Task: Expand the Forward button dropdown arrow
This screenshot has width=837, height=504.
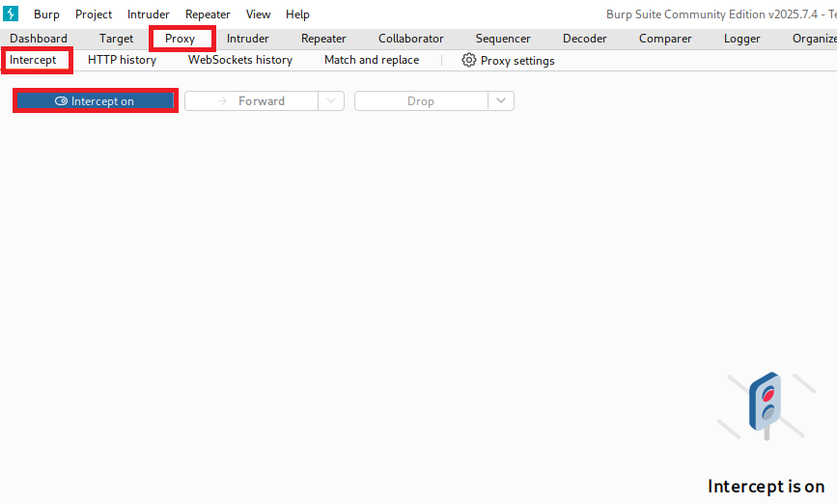Action: click(x=331, y=101)
